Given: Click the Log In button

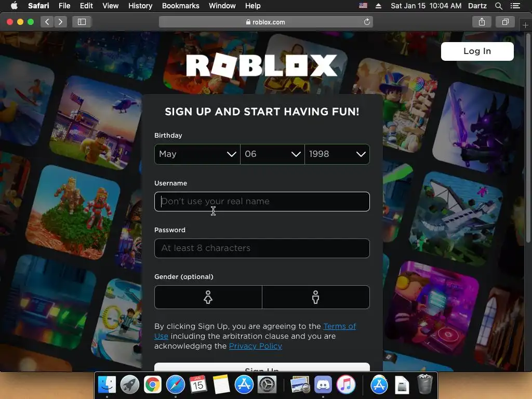Looking at the screenshot, I should point(477,51).
